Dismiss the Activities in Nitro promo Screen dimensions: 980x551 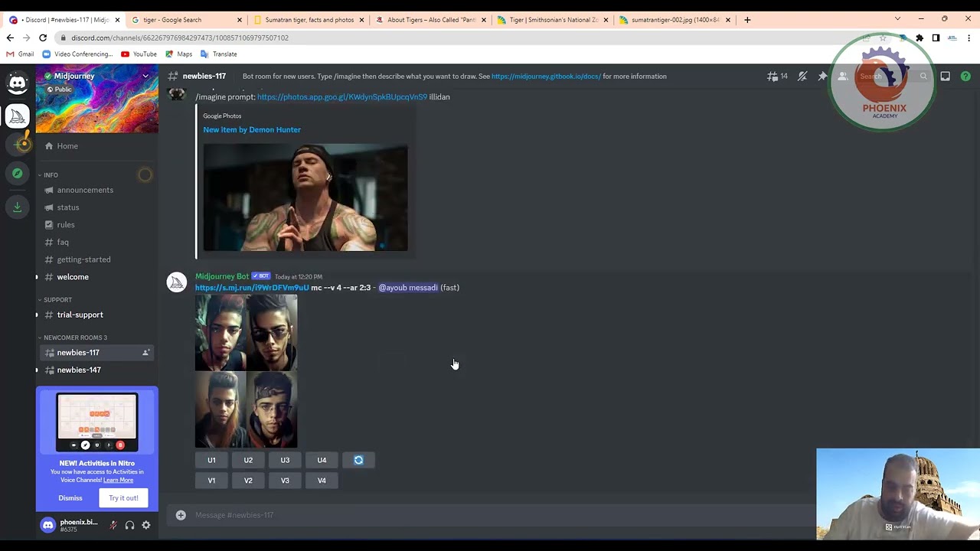coord(70,498)
